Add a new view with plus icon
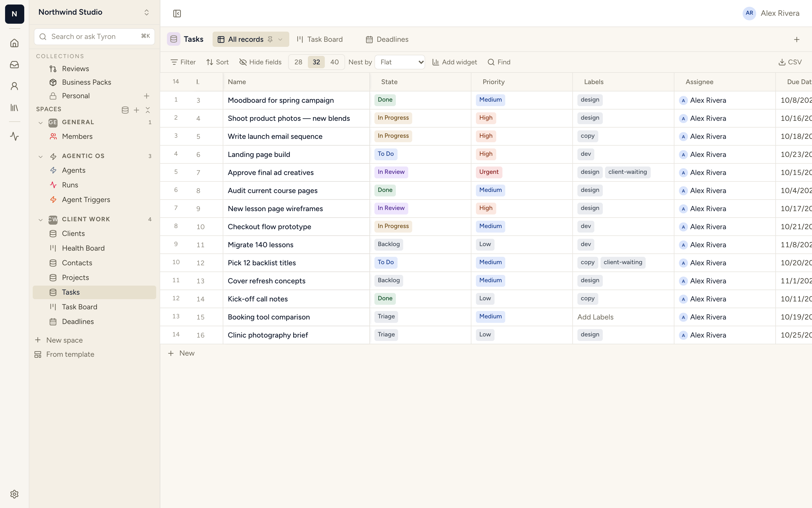Screen dimensions: 812x508 (796, 39)
